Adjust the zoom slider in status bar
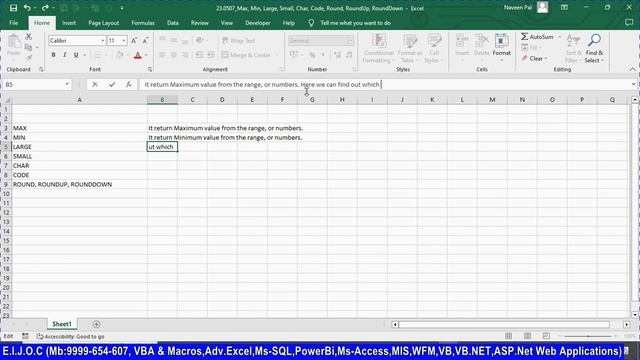Viewport: 640px width, 360px height. (x=588, y=336)
